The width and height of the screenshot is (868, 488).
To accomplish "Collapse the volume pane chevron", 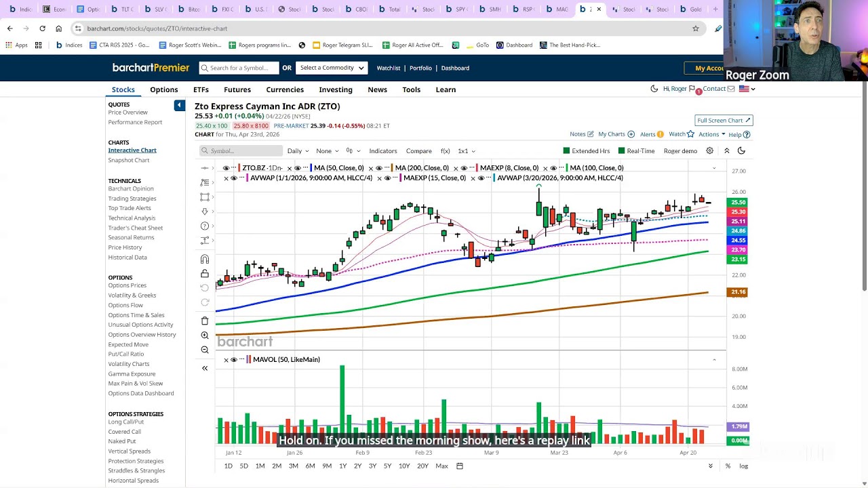I will [x=713, y=360].
